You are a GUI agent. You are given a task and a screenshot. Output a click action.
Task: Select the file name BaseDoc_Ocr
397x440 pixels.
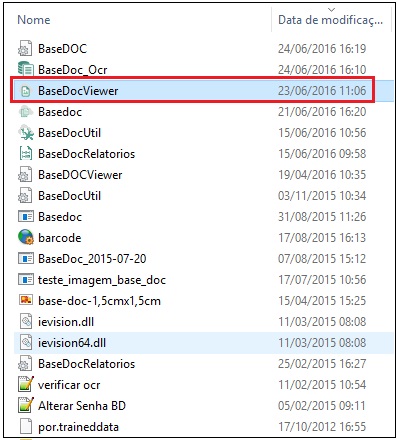pos(73,70)
